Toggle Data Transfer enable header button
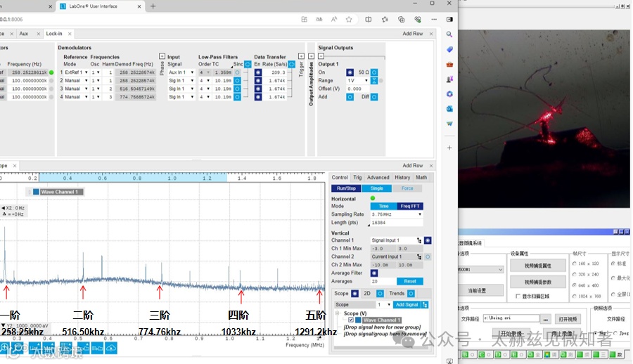This screenshot has height=364, width=633. pyautogui.click(x=291, y=64)
